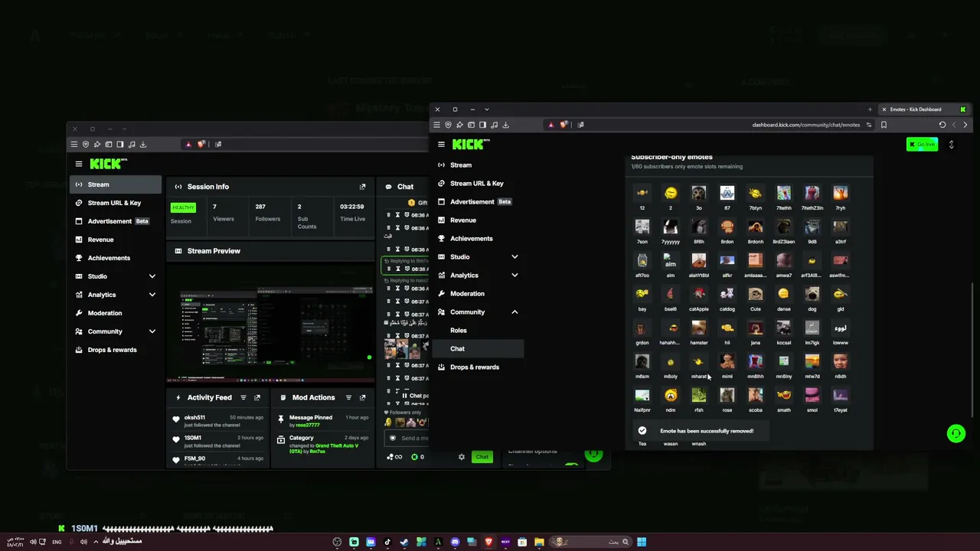Open Achievements in front window sidebar
Viewport: 980px width, 551px height.
(x=479, y=239)
